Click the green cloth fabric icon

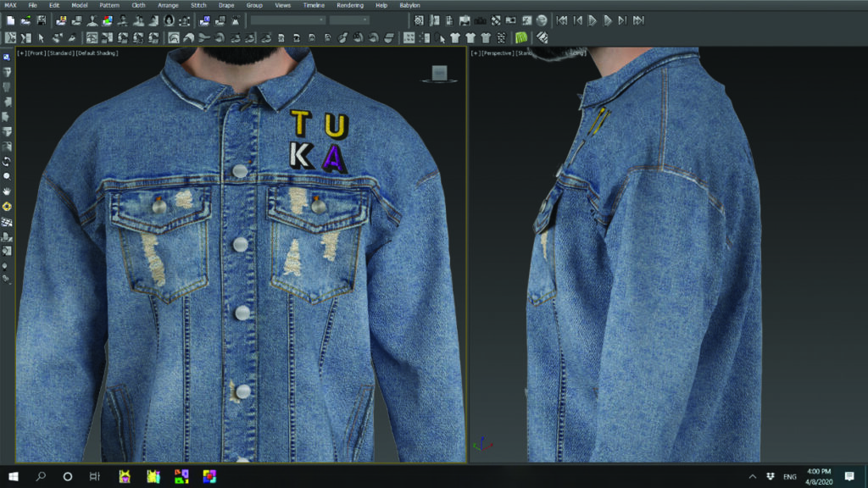click(521, 37)
